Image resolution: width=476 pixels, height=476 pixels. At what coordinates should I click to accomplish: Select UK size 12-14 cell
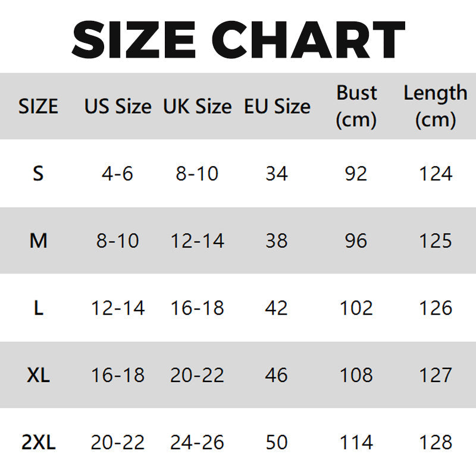(x=197, y=241)
